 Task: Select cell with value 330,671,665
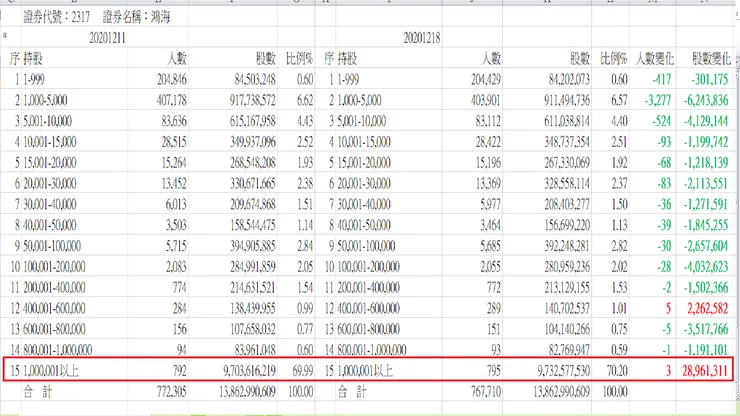tap(253, 183)
